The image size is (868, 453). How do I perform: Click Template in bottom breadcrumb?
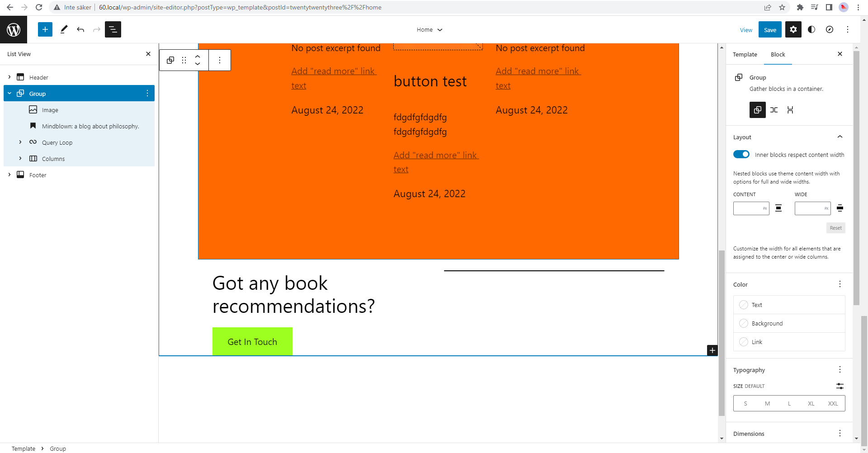(24, 448)
